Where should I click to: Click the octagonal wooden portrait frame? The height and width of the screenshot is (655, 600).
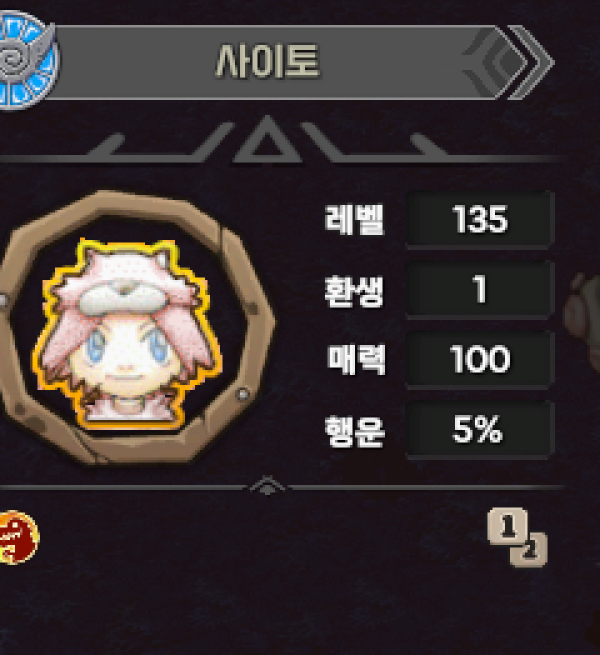point(134,327)
